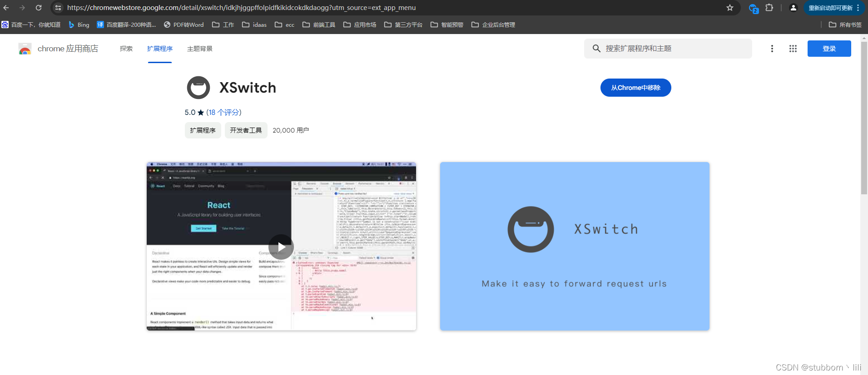868x375 pixels.
Task: Click the XSwitch extension logo icon
Action: click(198, 88)
